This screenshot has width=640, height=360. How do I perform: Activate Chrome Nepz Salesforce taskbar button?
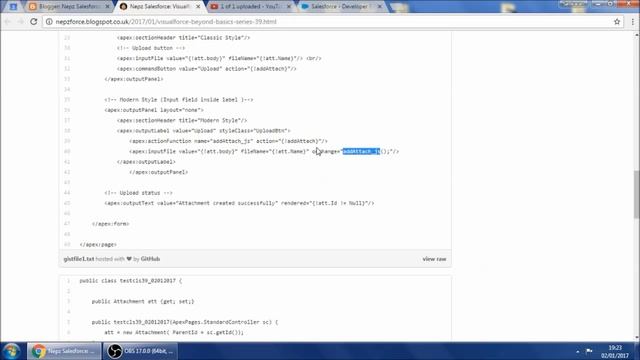click(x=64, y=351)
